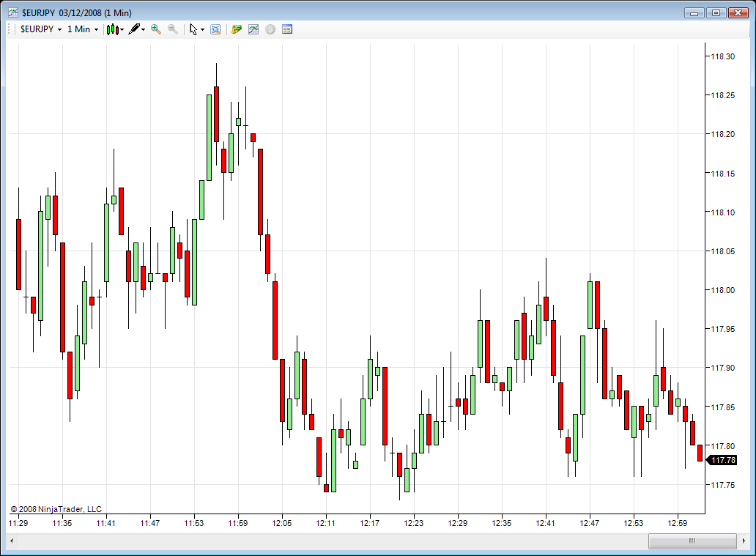The width and height of the screenshot is (756, 556).
Task: Click the 117.90 price axis label
Action: (x=723, y=368)
